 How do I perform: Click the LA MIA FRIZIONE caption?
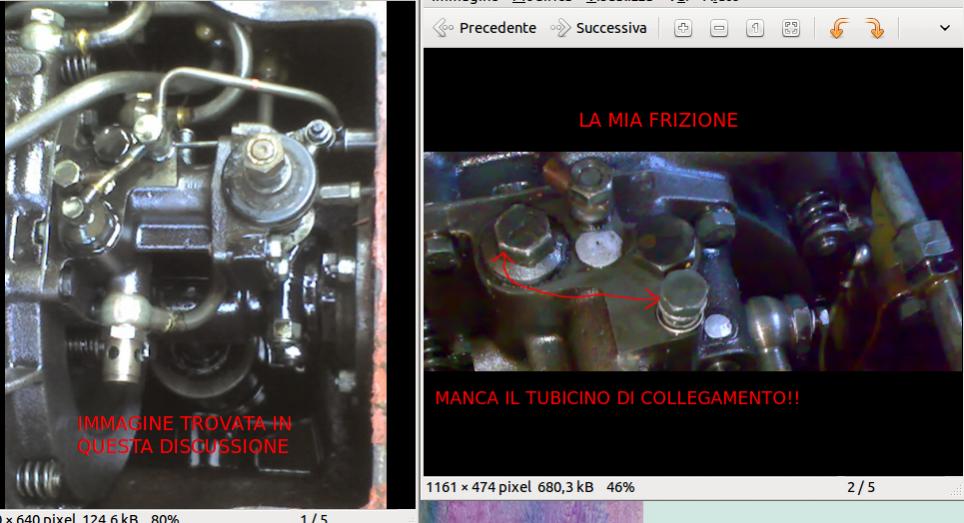coord(658,121)
